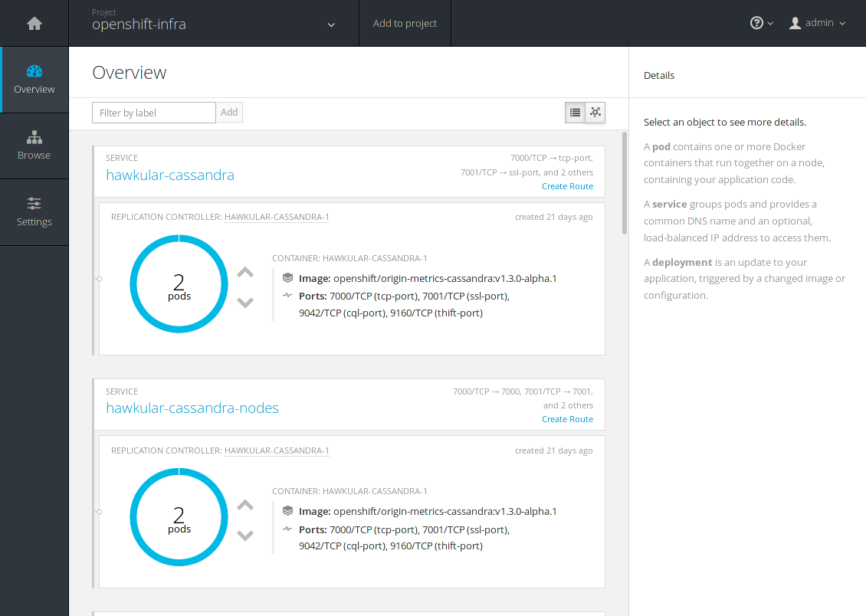Select Add to project in the top bar

pyautogui.click(x=405, y=23)
